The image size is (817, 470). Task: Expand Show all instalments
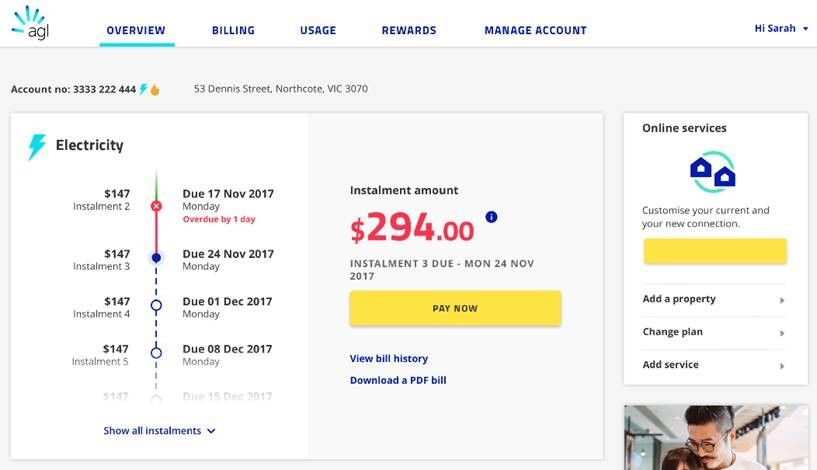(x=160, y=431)
